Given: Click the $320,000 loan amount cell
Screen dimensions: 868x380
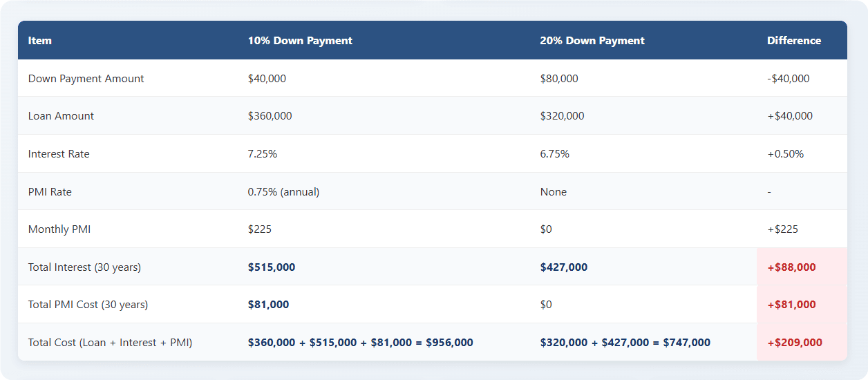Looking at the screenshot, I should pos(562,116).
